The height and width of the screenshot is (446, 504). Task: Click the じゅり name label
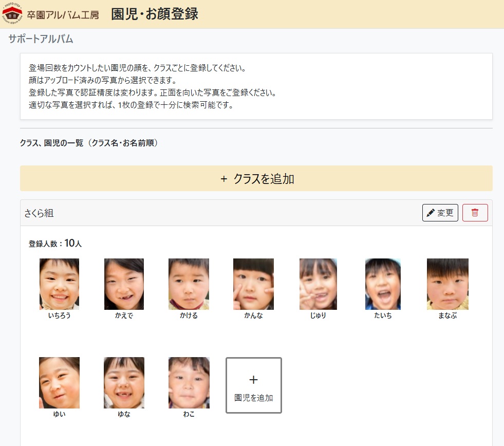(318, 315)
